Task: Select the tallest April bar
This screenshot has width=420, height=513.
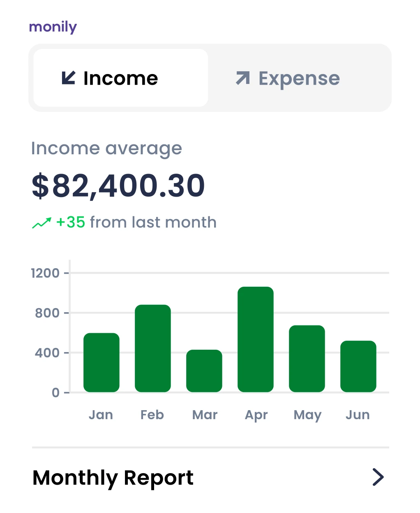Action: coord(256,339)
